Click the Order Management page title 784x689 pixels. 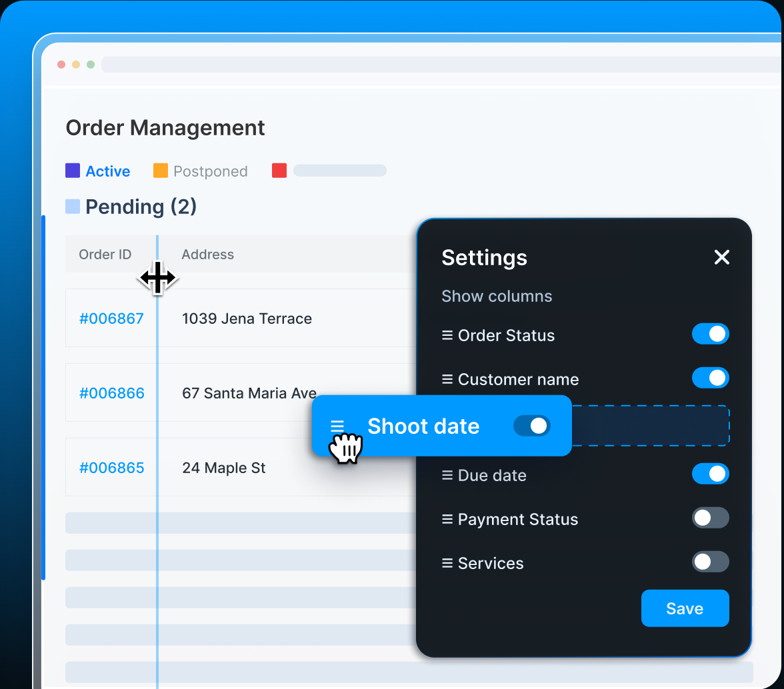click(165, 128)
